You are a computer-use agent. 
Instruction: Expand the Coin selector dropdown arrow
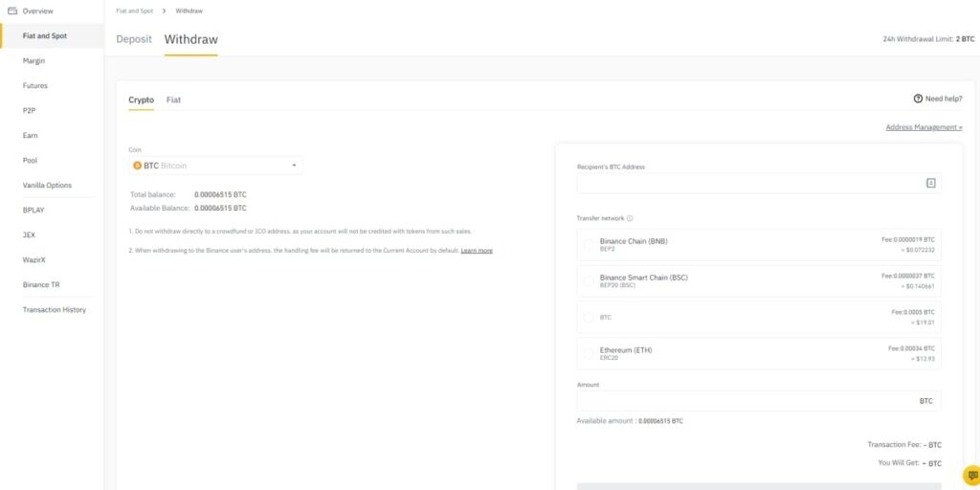click(294, 166)
